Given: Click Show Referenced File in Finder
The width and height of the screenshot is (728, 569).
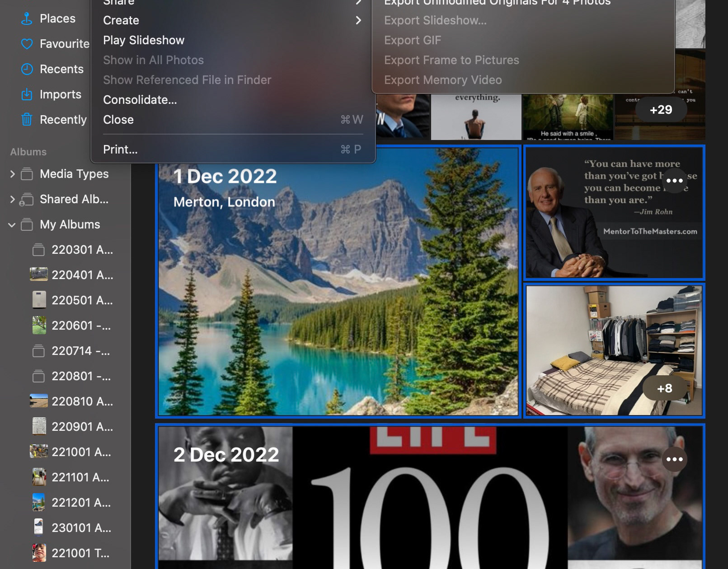Looking at the screenshot, I should point(233,80).
